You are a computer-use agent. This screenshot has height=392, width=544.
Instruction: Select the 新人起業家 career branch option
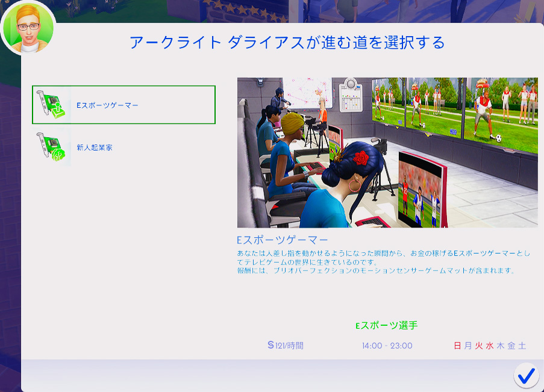pos(123,148)
